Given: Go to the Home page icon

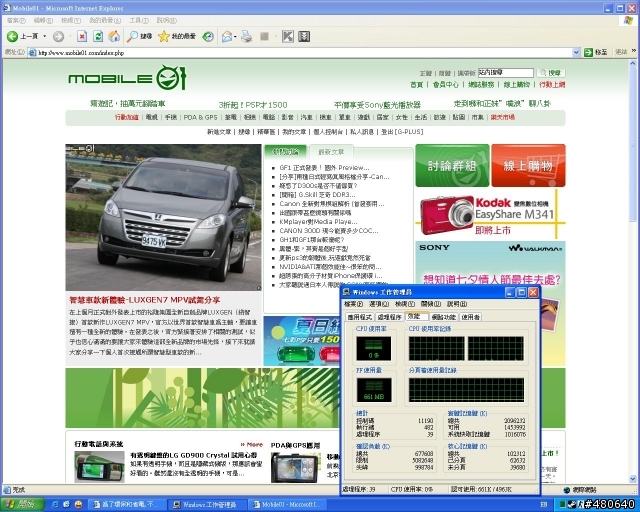Looking at the screenshot, I should click(x=114, y=37).
